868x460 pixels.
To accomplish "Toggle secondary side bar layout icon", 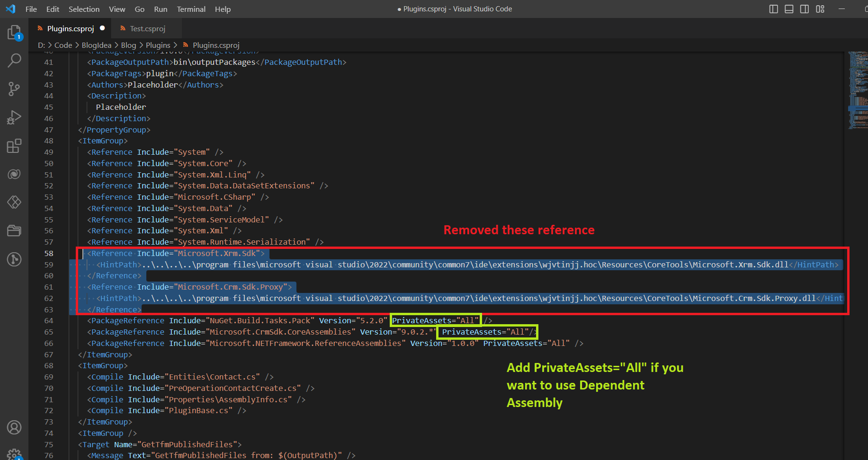I will [x=805, y=9].
